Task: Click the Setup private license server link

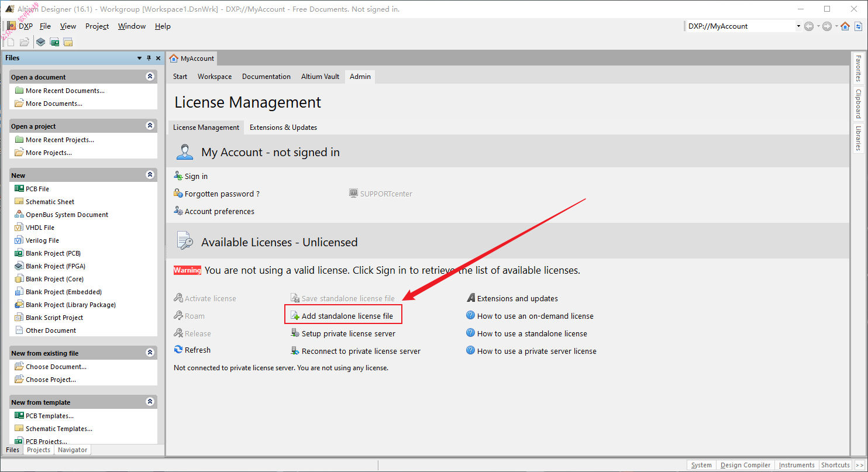Action: (349, 333)
